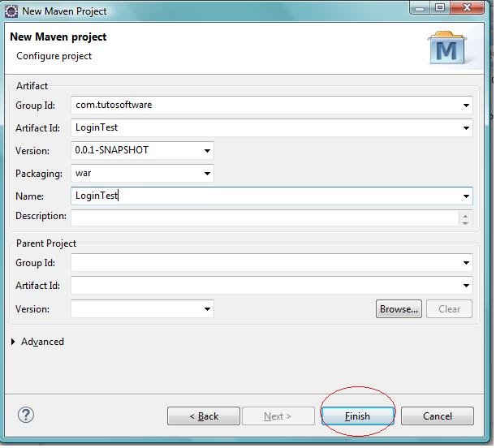Open the Parent Project Version dropdown
496x448 pixels.
click(x=207, y=309)
